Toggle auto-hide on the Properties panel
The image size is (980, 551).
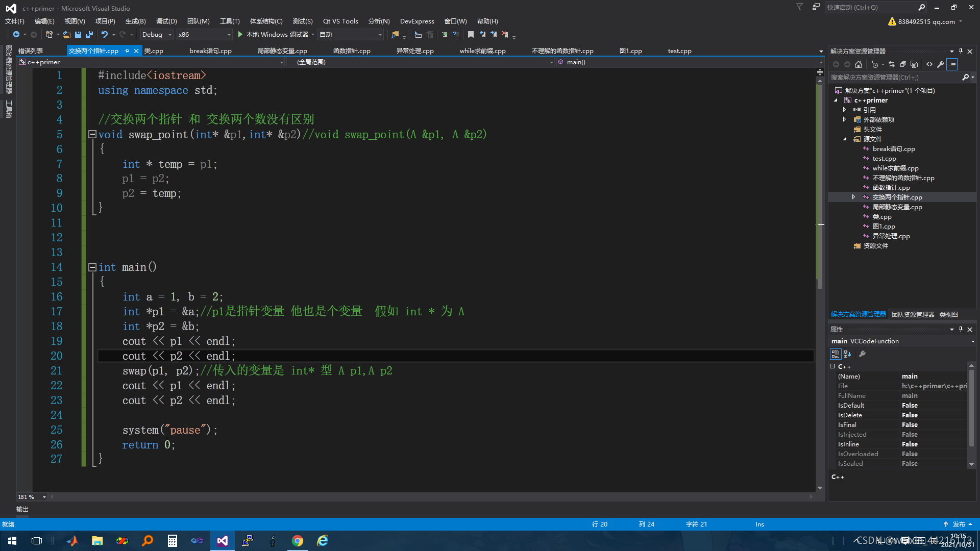tap(961, 329)
